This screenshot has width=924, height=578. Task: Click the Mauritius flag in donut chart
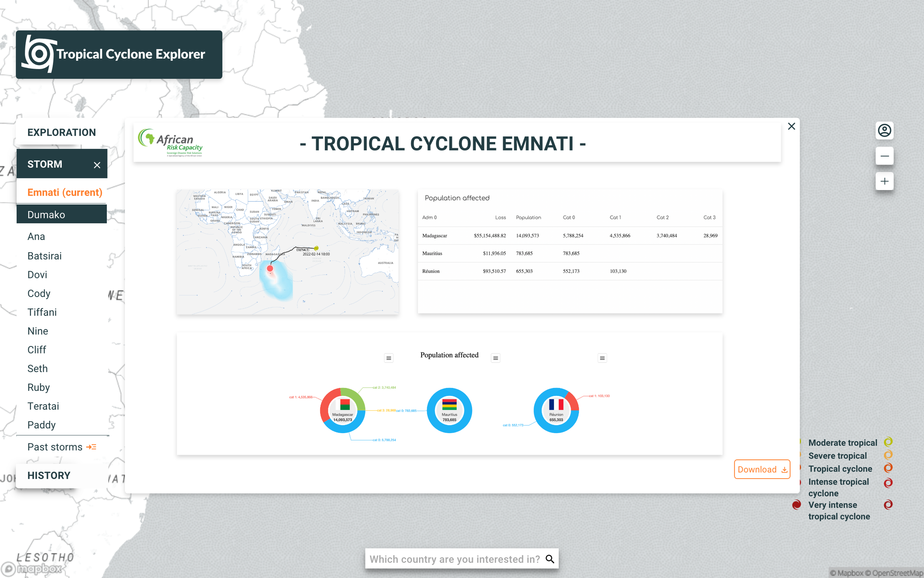pyautogui.click(x=449, y=404)
